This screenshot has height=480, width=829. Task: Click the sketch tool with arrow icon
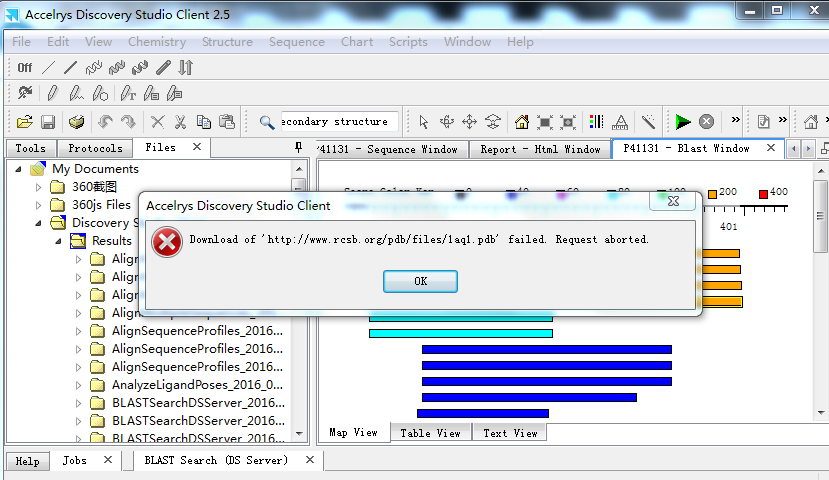pos(25,94)
